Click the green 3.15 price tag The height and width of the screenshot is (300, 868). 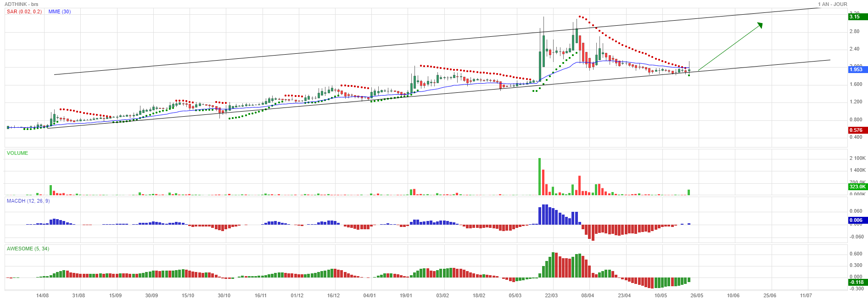pyautogui.click(x=858, y=17)
